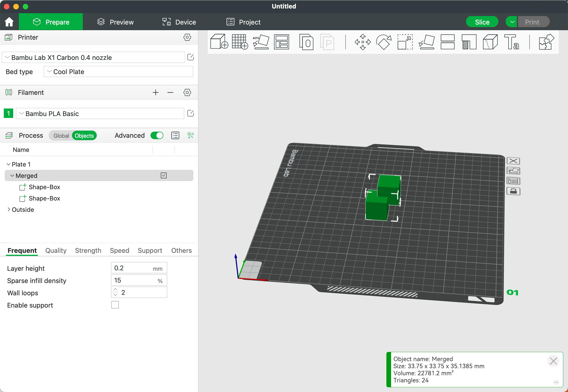Increase Wall loops with the stepper

coord(115,289)
